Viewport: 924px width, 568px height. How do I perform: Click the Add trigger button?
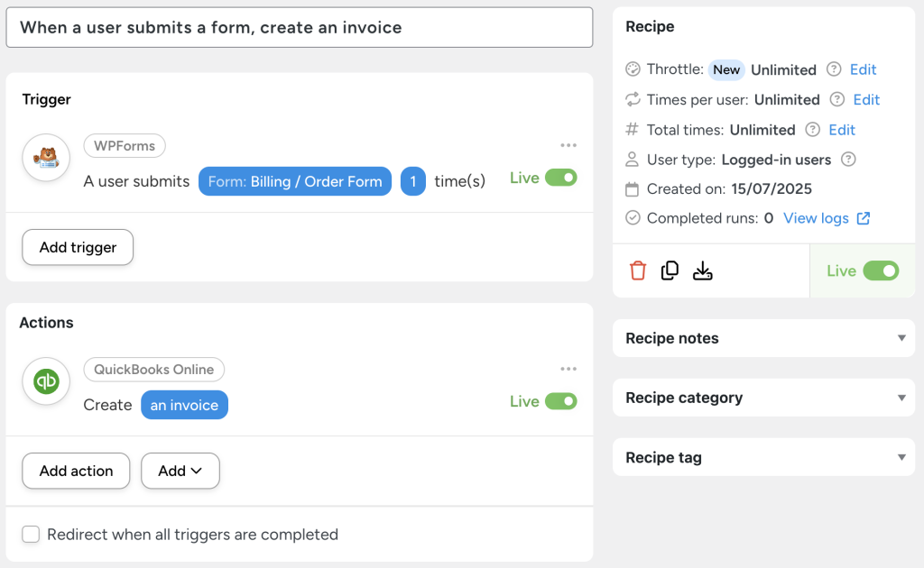(x=77, y=247)
